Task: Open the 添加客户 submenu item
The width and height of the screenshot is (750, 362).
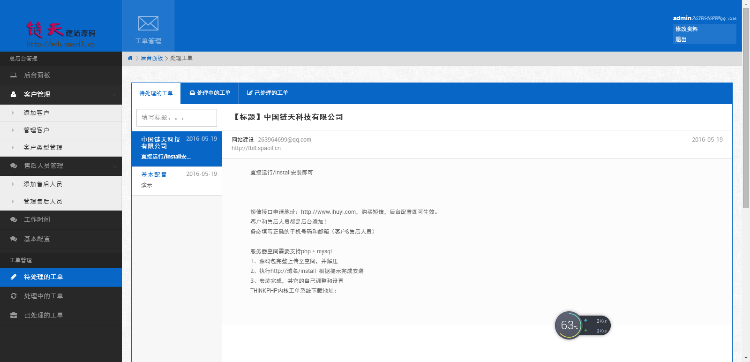Action: coord(61,113)
